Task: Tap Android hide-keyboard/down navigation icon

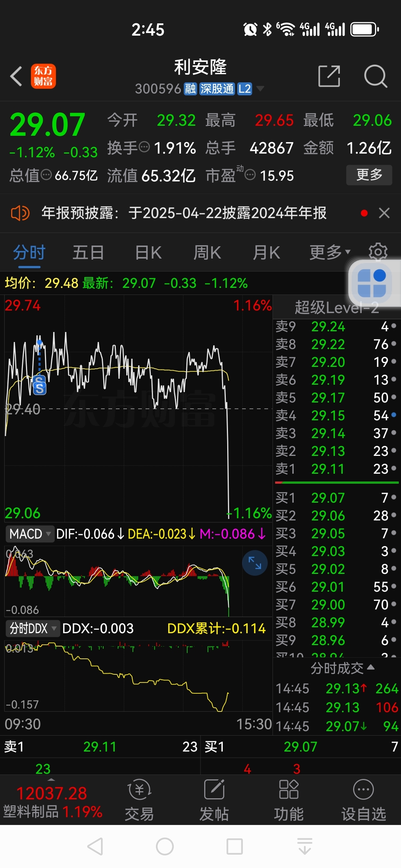Action: click(305, 846)
